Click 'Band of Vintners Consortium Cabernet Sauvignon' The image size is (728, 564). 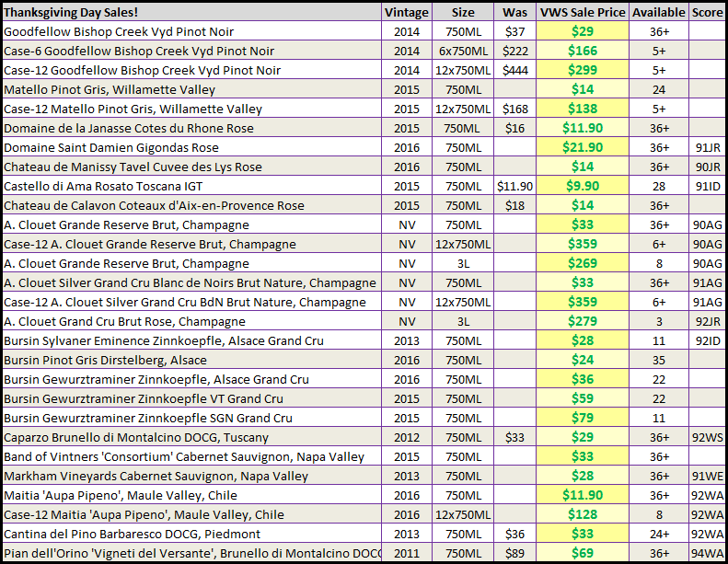184,457
